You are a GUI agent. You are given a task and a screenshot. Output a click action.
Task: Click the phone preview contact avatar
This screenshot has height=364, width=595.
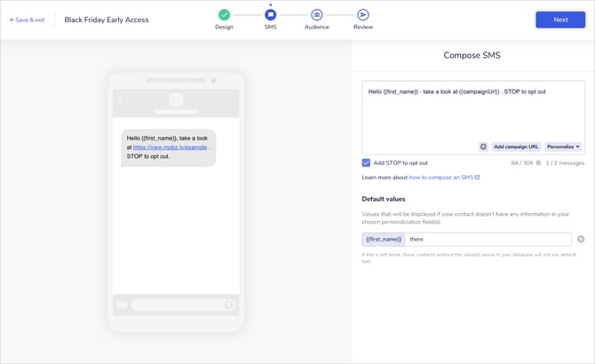point(176,100)
